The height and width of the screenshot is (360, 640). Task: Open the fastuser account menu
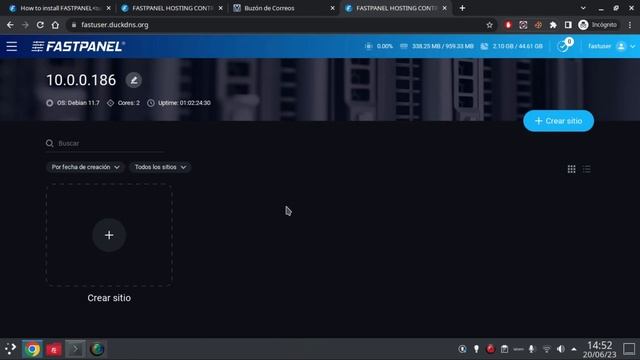click(x=611, y=46)
